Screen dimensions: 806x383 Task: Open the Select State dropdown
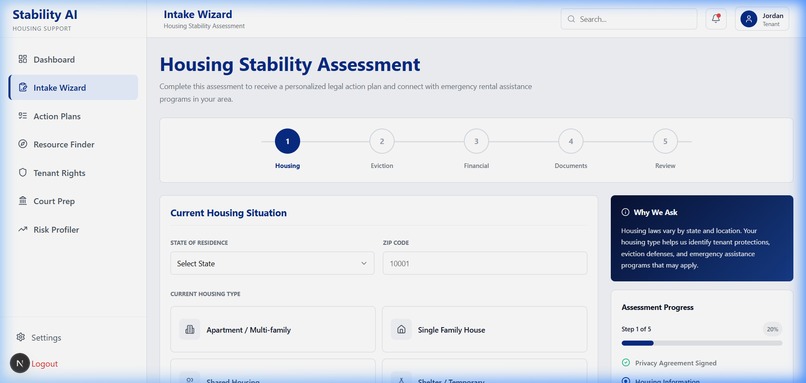click(272, 263)
